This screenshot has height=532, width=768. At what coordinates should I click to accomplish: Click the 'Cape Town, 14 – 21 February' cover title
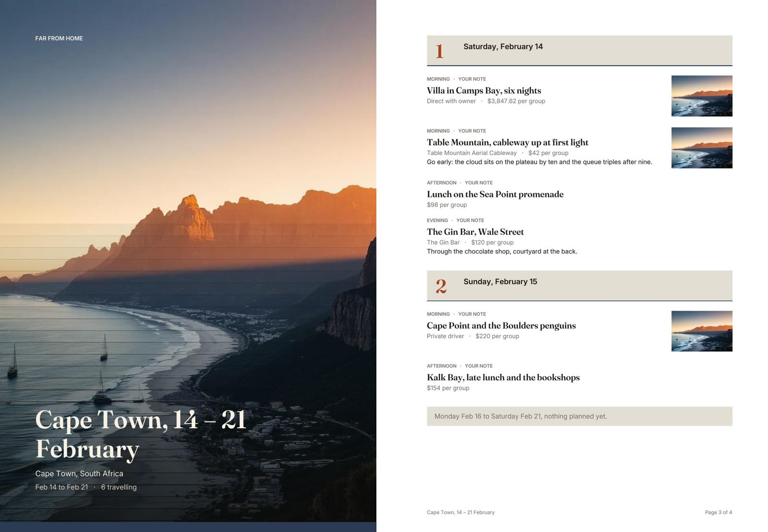141,435
